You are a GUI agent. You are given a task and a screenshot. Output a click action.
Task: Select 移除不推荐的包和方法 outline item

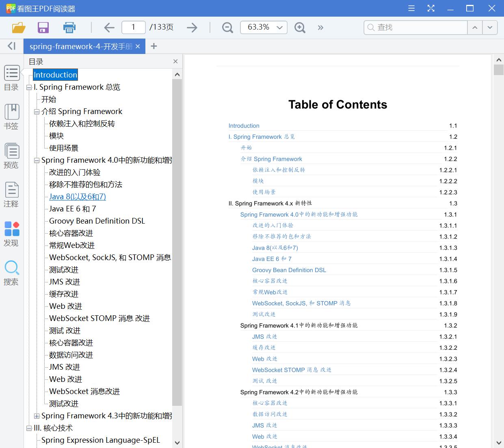[86, 185]
